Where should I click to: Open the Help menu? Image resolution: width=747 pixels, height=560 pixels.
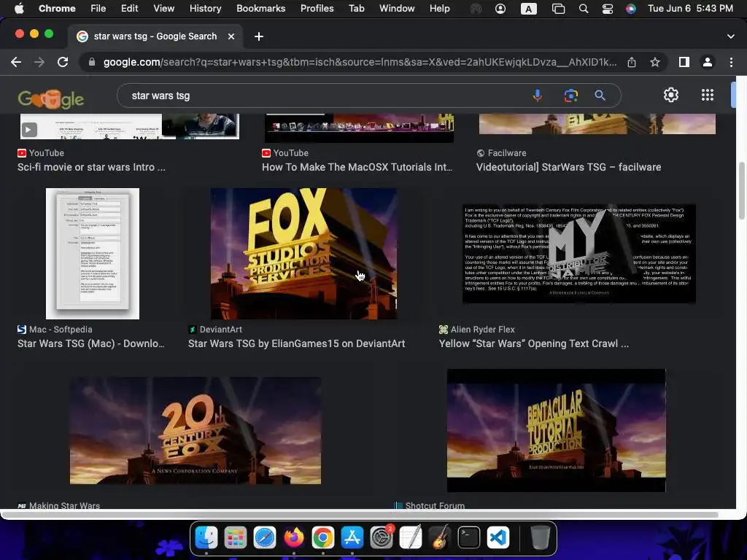[439, 9]
